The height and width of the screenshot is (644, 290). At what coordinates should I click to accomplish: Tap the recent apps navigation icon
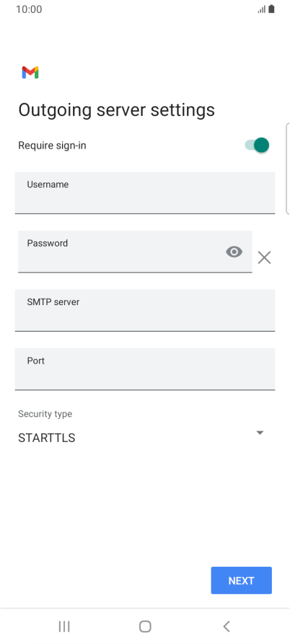pos(64,627)
